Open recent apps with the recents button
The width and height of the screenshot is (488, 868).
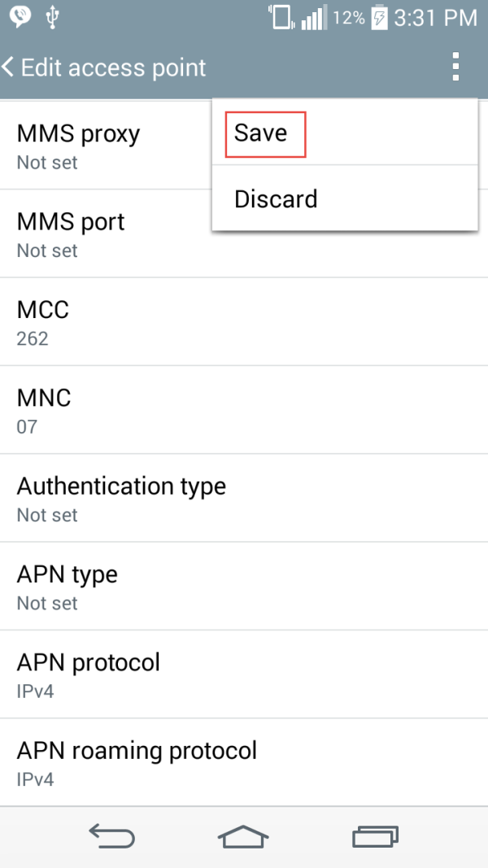click(375, 836)
